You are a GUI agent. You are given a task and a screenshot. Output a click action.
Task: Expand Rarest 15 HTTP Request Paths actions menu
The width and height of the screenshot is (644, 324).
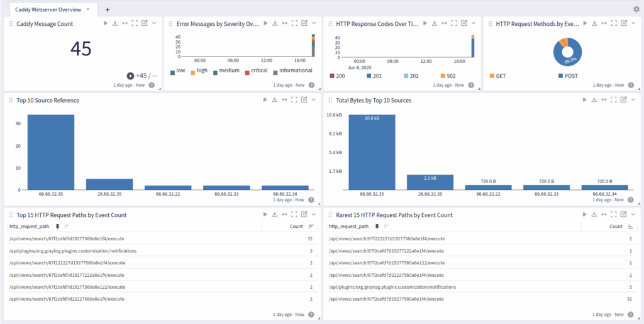click(x=633, y=215)
